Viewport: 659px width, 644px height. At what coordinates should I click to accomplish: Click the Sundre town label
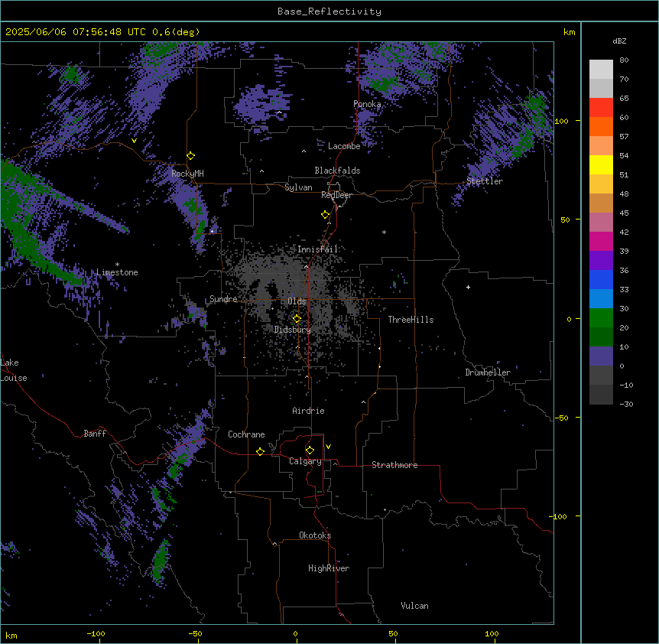click(x=223, y=299)
